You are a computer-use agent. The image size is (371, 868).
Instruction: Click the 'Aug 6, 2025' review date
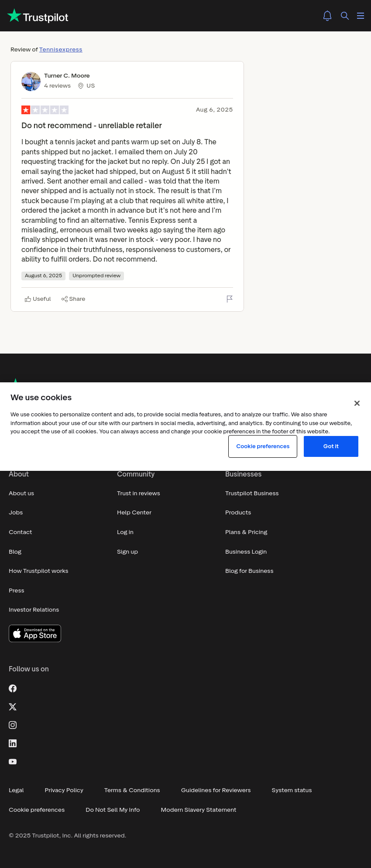214,110
